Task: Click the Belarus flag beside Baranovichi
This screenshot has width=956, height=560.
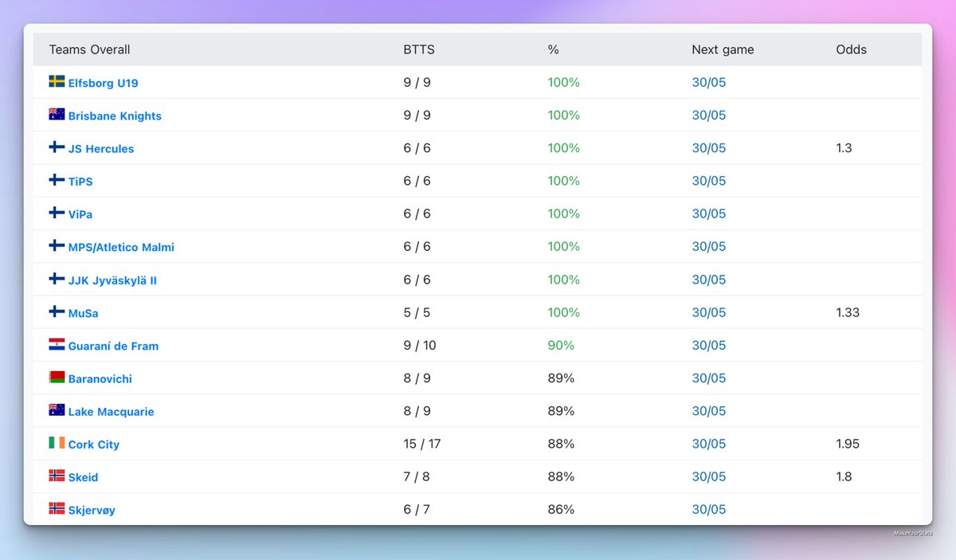Action: pos(57,377)
